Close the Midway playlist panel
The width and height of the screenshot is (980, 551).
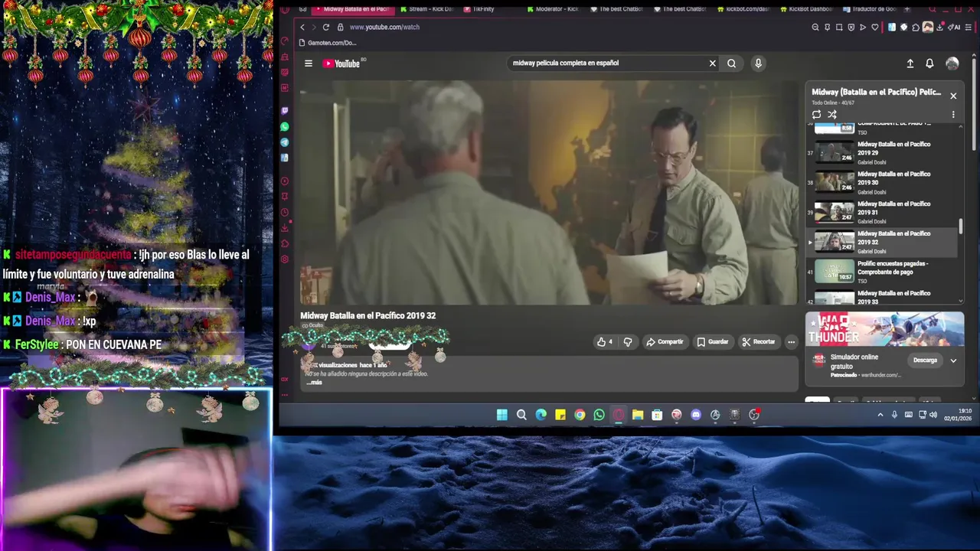[953, 96]
